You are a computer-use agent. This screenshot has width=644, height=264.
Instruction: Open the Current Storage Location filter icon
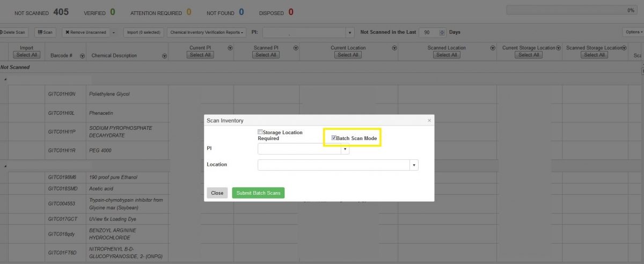click(558, 48)
